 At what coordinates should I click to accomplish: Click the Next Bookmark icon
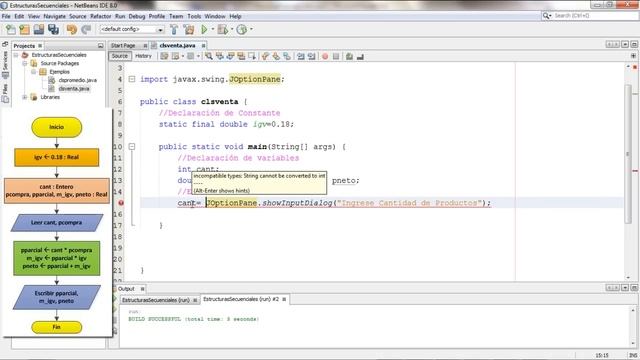click(276, 56)
